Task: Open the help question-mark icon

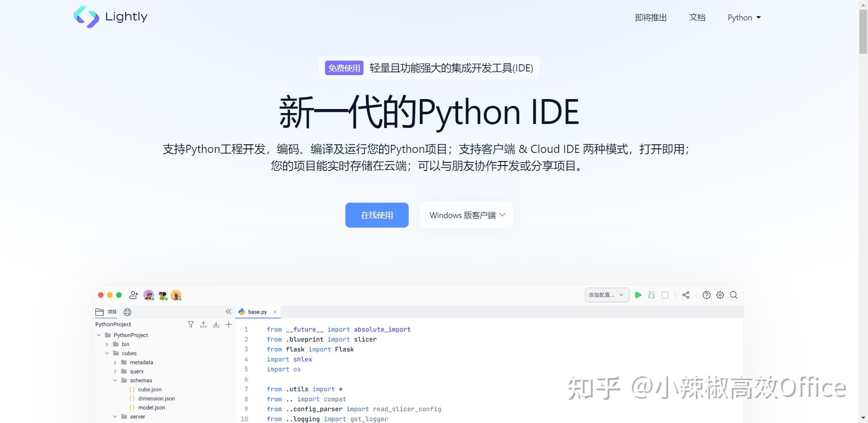Action: (706, 295)
